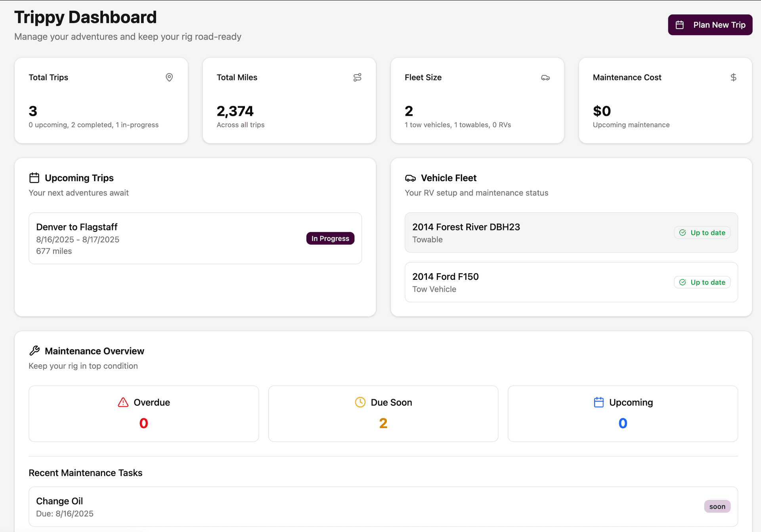
Task: Click the map pin icon on Total Trips card
Action: 169,77
